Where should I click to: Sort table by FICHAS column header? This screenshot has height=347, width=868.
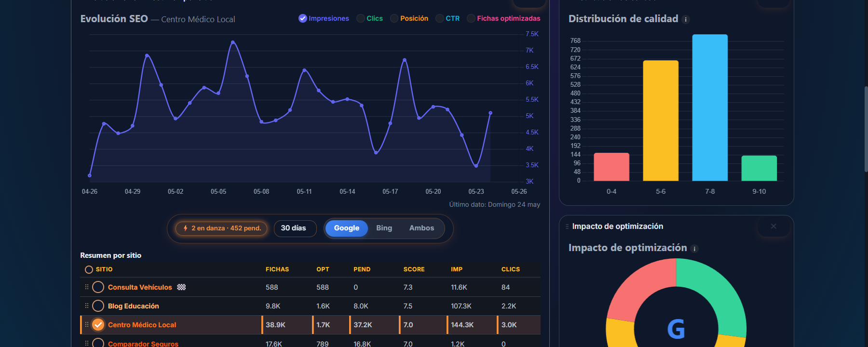[277, 269]
